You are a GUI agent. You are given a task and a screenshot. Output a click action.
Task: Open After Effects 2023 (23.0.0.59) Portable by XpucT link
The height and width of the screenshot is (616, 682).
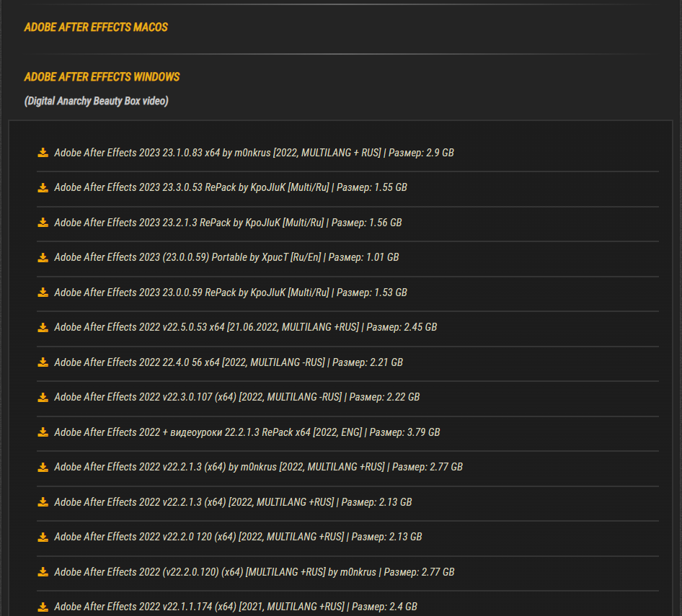[x=226, y=257]
